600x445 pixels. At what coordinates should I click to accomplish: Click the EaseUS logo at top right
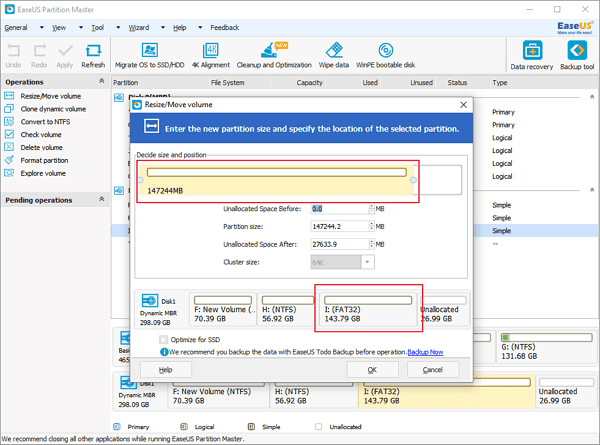click(575, 27)
